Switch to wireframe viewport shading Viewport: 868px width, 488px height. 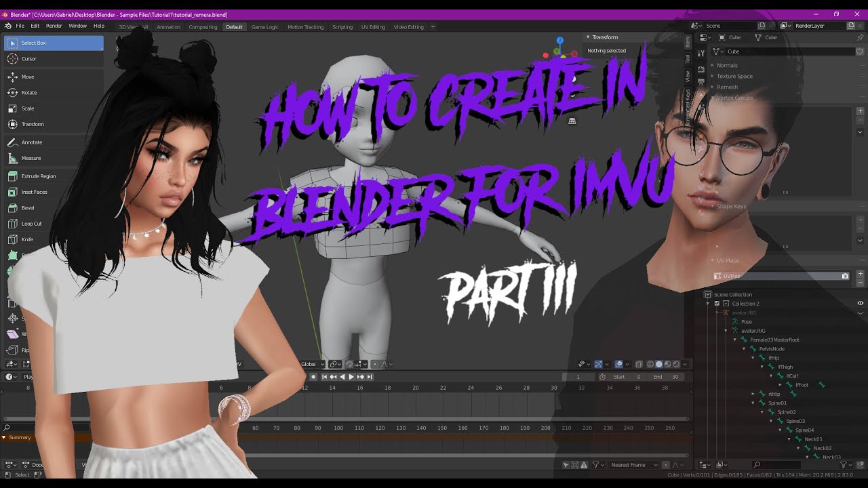tap(650, 364)
